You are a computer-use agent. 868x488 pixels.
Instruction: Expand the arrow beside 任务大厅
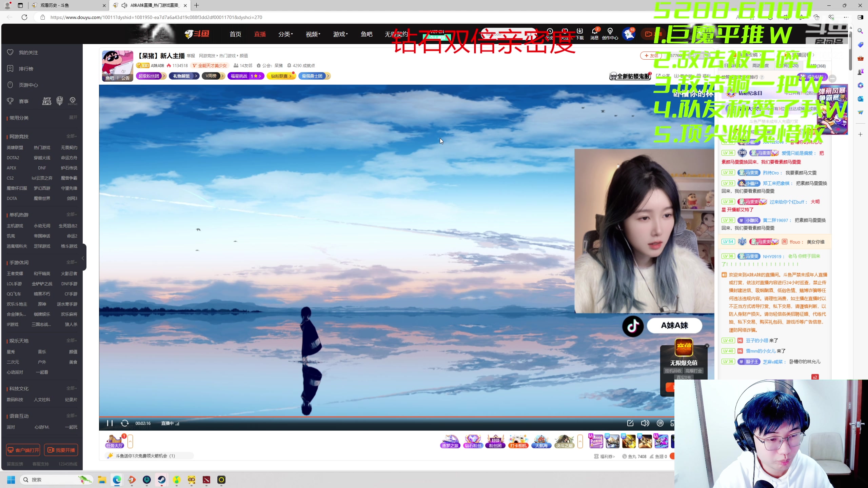click(x=130, y=441)
